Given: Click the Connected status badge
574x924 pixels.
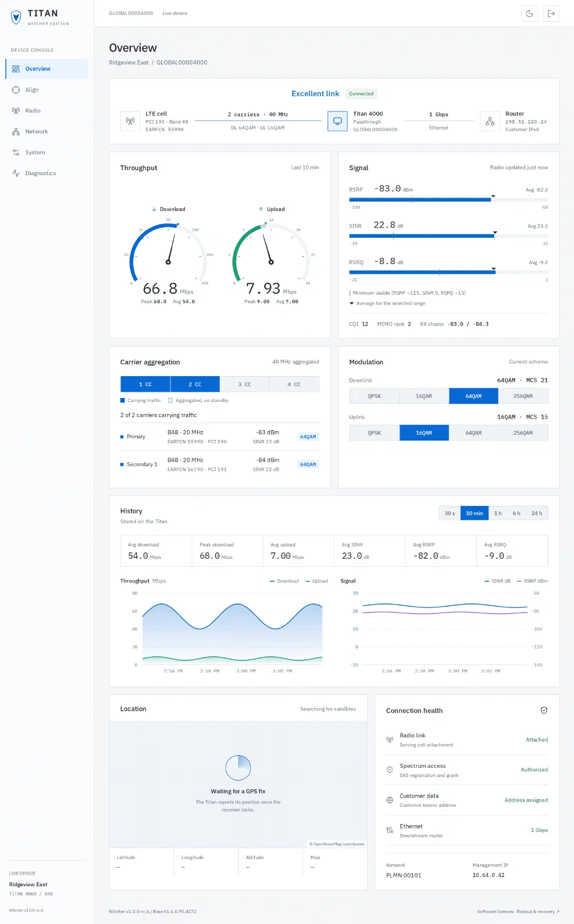Looking at the screenshot, I should 361,94.
